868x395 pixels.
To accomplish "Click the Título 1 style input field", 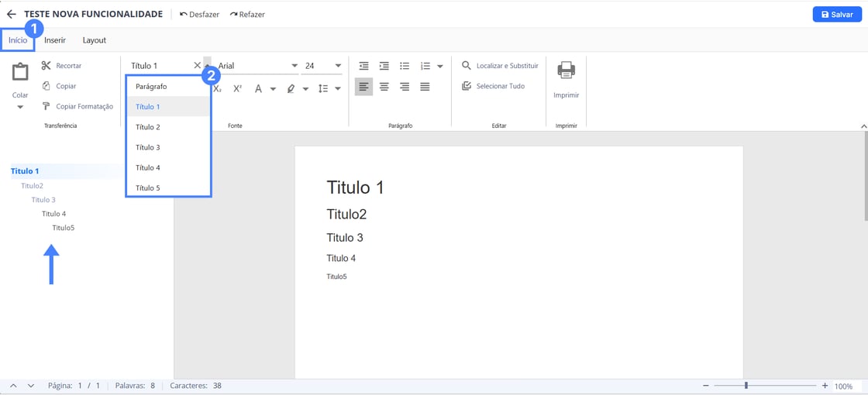I will pyautogui.click(x=160, y=65).
